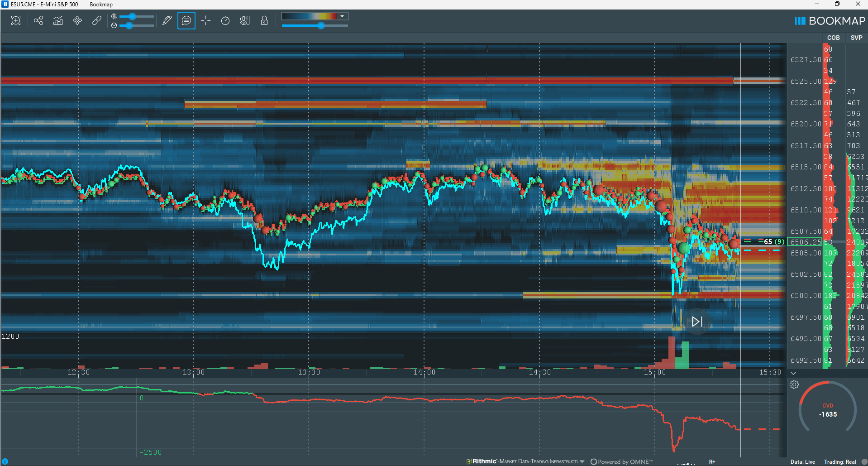
Task: Click the Bookmap menu in the title bar
Action: (100, 4)
